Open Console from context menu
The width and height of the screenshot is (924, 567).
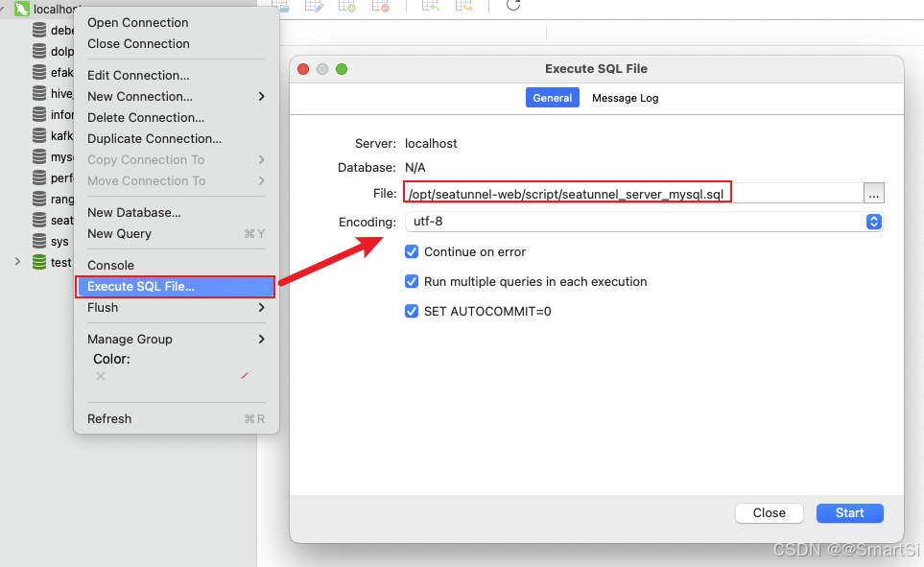coord(110,265)
